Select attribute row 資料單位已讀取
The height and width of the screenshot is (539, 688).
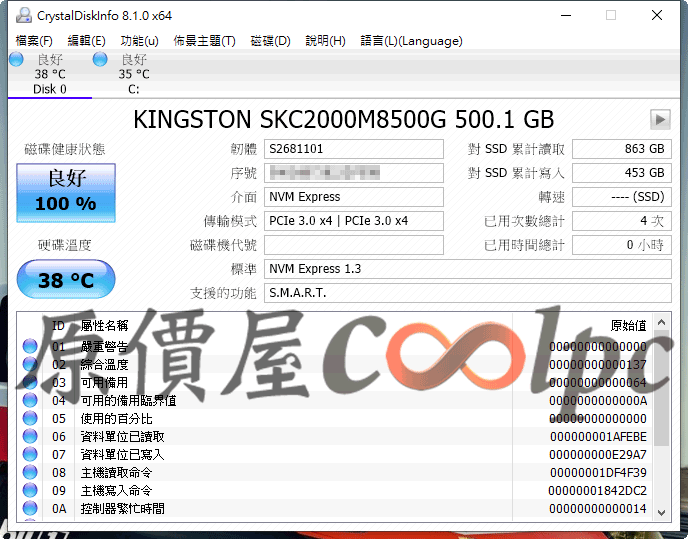coord(335,436)
